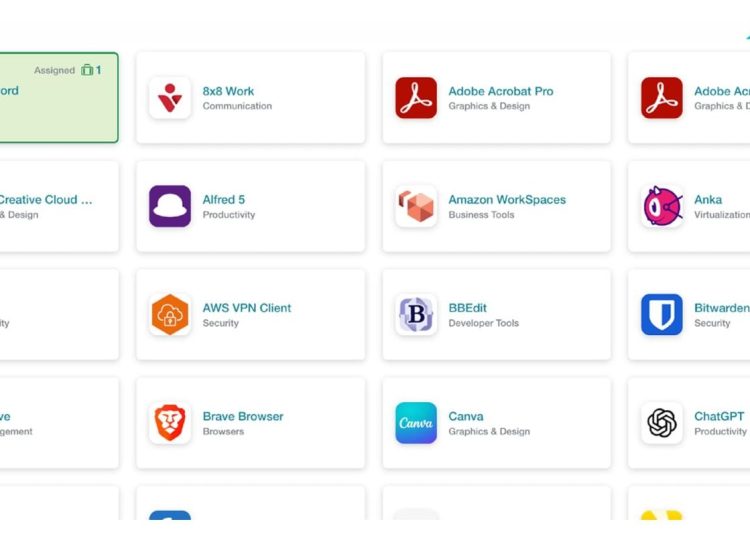Click the Amazon WorkSpaces cube icon

click(416, 206)
